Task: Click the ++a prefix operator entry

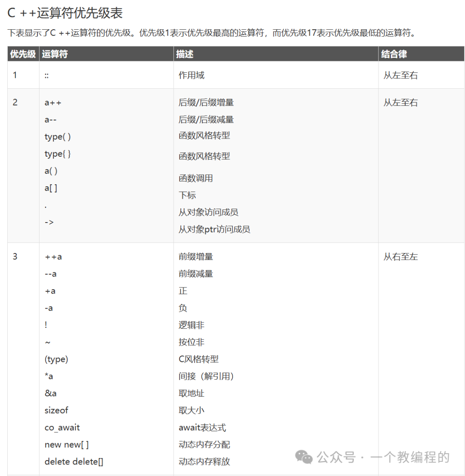Action: [53, 257]
